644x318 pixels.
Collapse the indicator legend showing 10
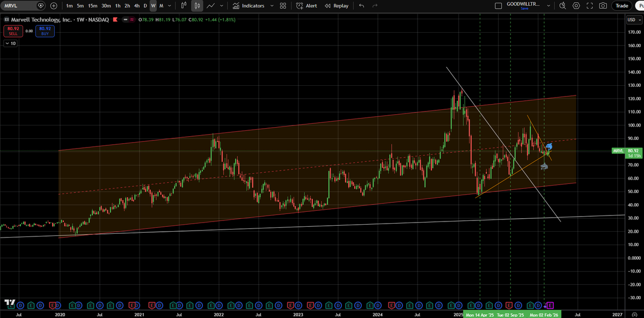coord(10,43)
